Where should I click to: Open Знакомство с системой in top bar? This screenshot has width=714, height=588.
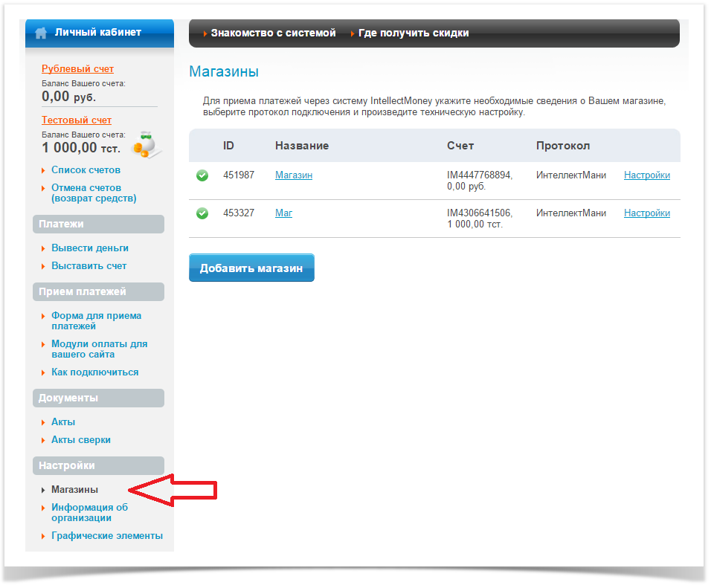272,33
